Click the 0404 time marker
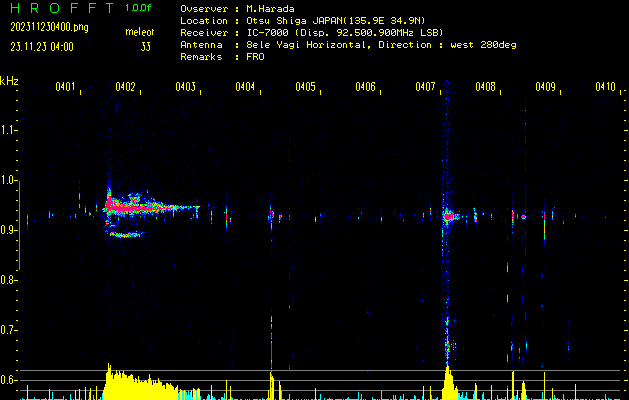 [x=245, y=88]
